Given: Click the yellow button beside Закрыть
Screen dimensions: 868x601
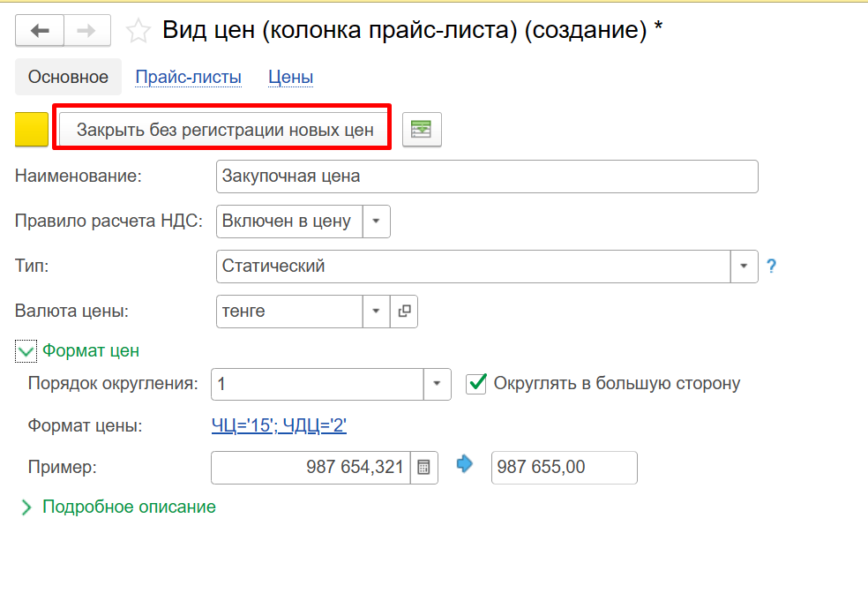Looking at the screenshot, I should pyautogui.click(x=32, y=130).
